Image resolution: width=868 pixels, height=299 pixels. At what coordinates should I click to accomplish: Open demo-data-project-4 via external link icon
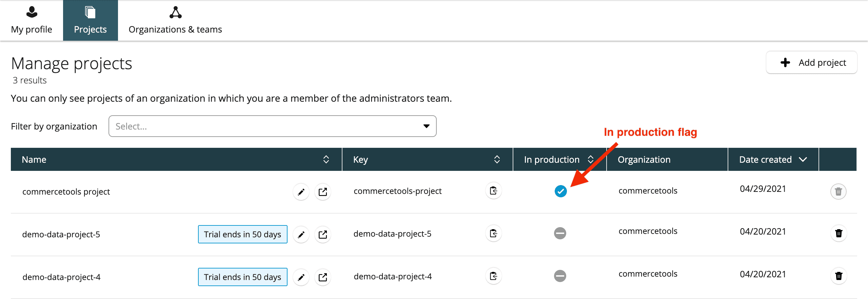coord(322,277)
